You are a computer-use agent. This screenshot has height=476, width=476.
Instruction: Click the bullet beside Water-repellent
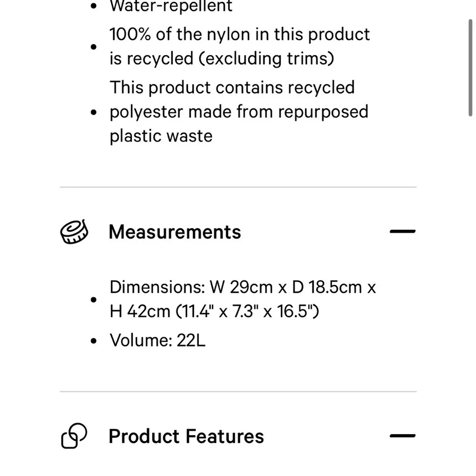(94, 7)
